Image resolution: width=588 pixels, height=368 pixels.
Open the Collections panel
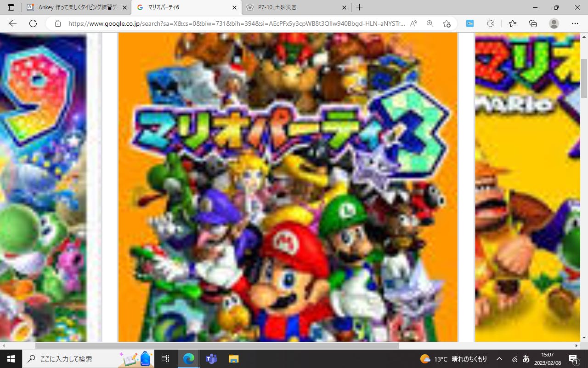(x=533, y=23)
